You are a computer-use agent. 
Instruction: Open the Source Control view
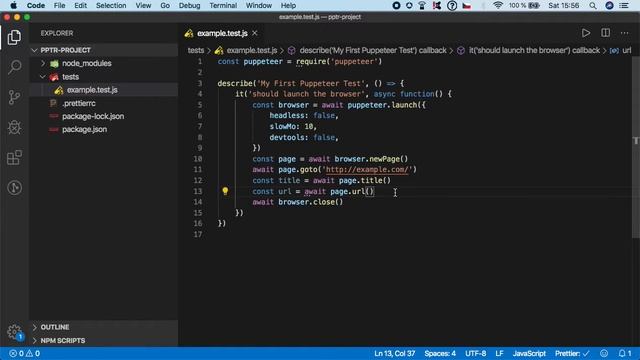14,97
